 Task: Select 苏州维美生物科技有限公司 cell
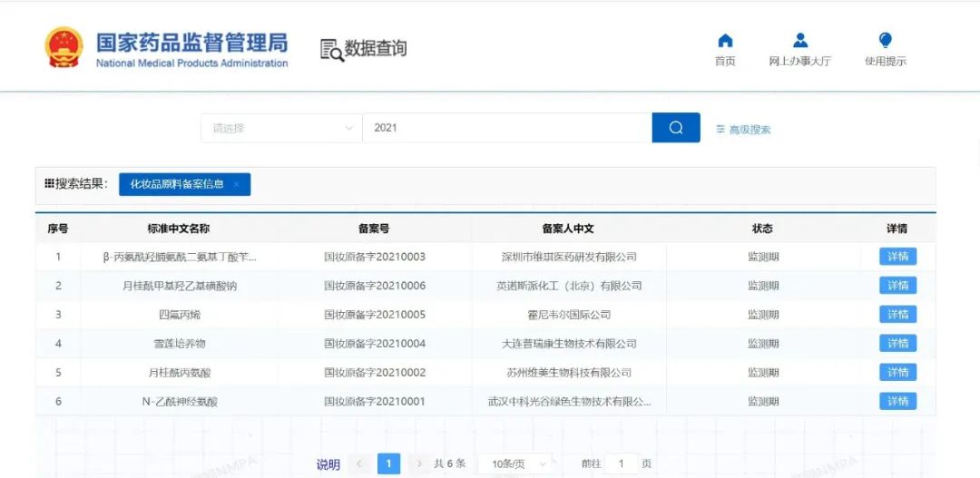point(569,373)
